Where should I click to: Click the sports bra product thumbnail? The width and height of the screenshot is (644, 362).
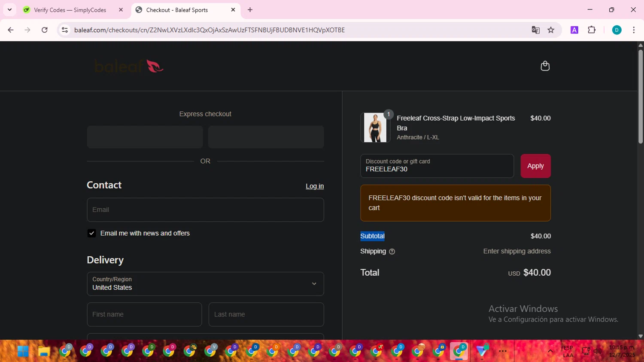coord(375,128)
